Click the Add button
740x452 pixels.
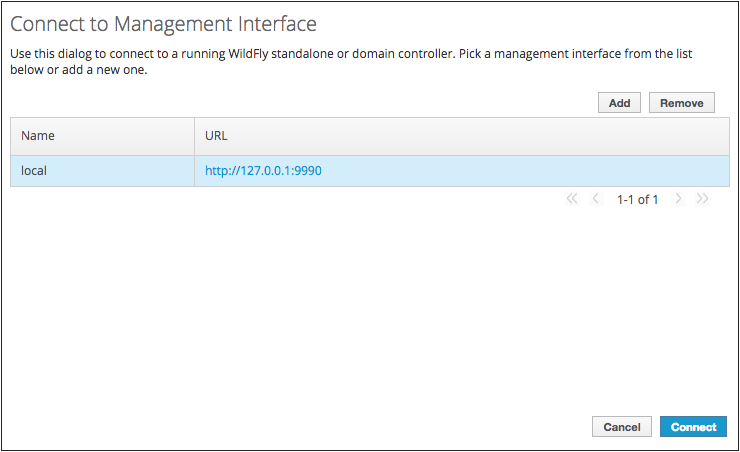point(619,103)
